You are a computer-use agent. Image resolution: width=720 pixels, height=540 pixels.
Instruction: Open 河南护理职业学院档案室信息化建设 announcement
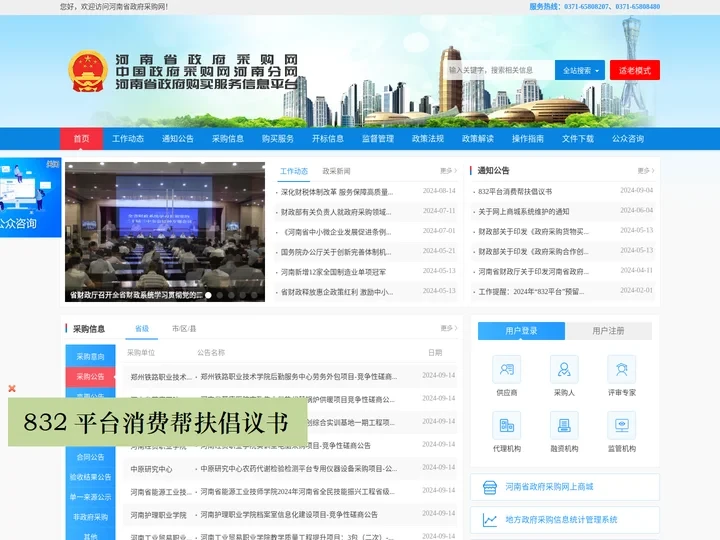coord(289,515)
